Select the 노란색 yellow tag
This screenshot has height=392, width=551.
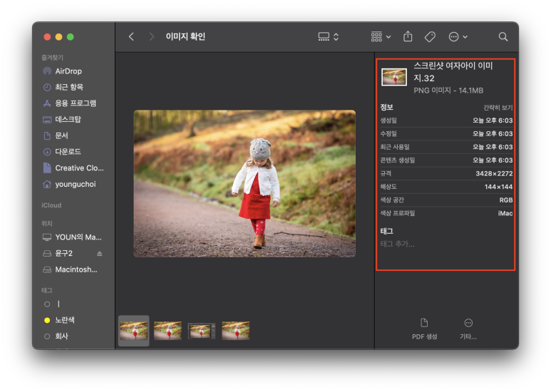click(x=60, y=320)
